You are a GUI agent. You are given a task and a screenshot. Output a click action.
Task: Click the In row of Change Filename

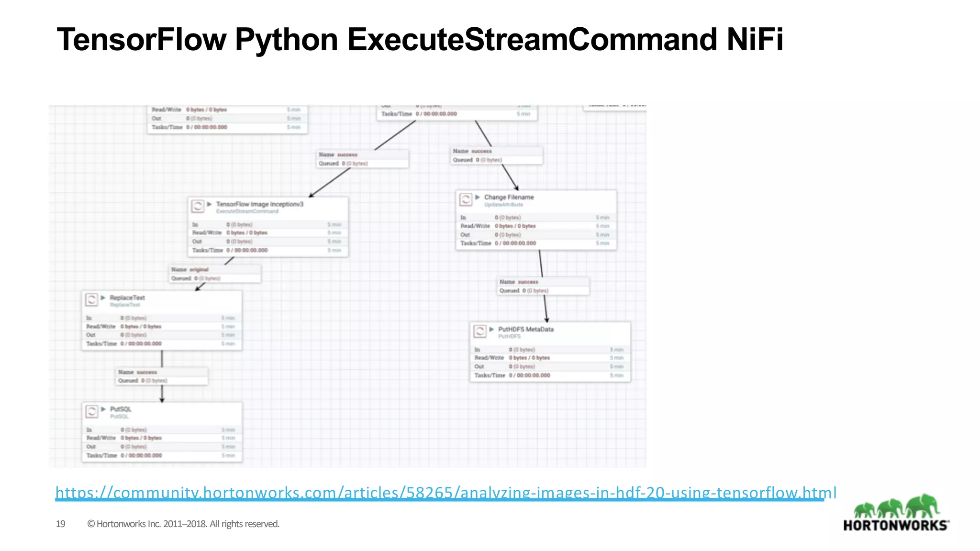click(x=536, y=218)
